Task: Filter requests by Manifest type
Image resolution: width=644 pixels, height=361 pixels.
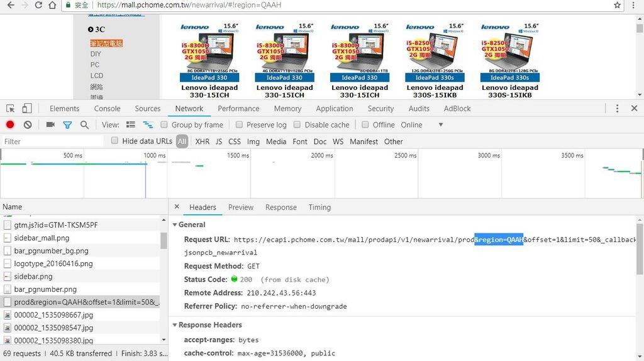Action: point(364,142)
